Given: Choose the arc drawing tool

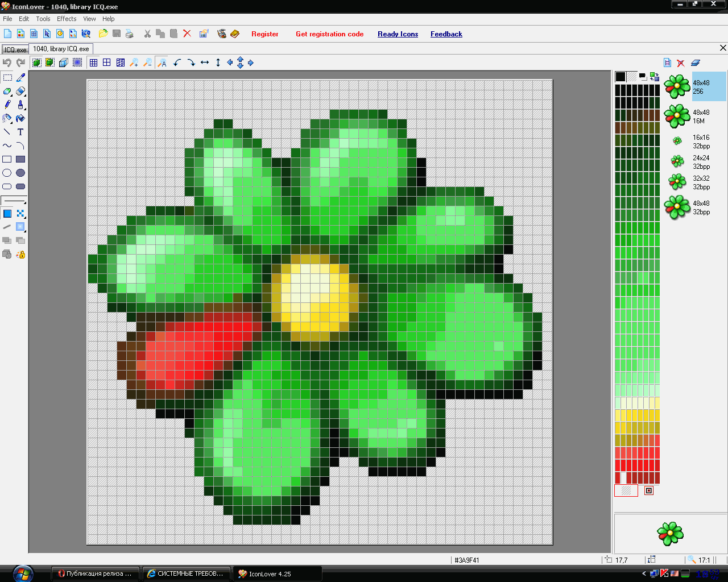Looking at the screenshot, I should tap(20, 145).
